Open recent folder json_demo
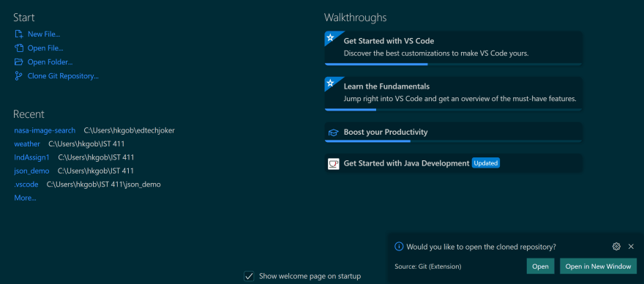Image resolution: width=644 pixels, height=284 pixels. tap(31, 171)
